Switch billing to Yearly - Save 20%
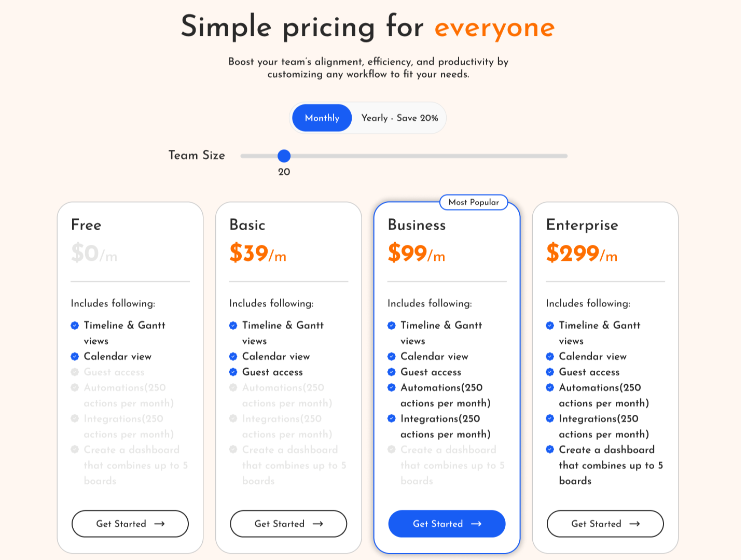 398,118
